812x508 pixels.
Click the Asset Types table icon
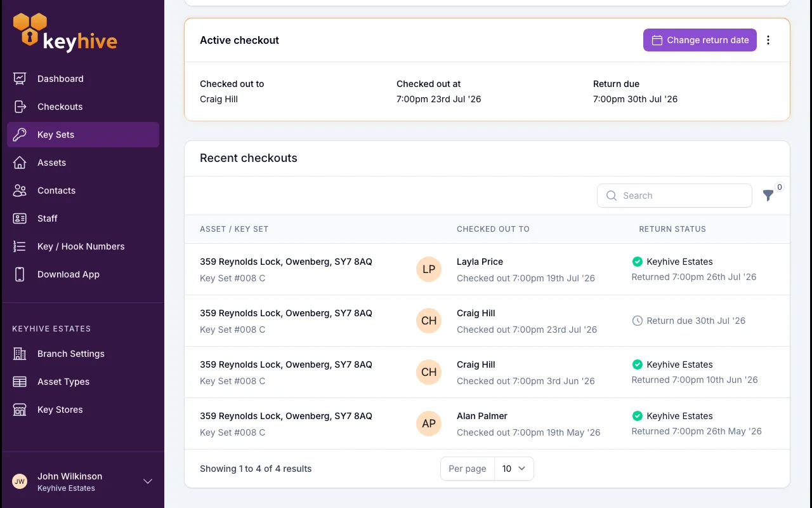[20, 382]
